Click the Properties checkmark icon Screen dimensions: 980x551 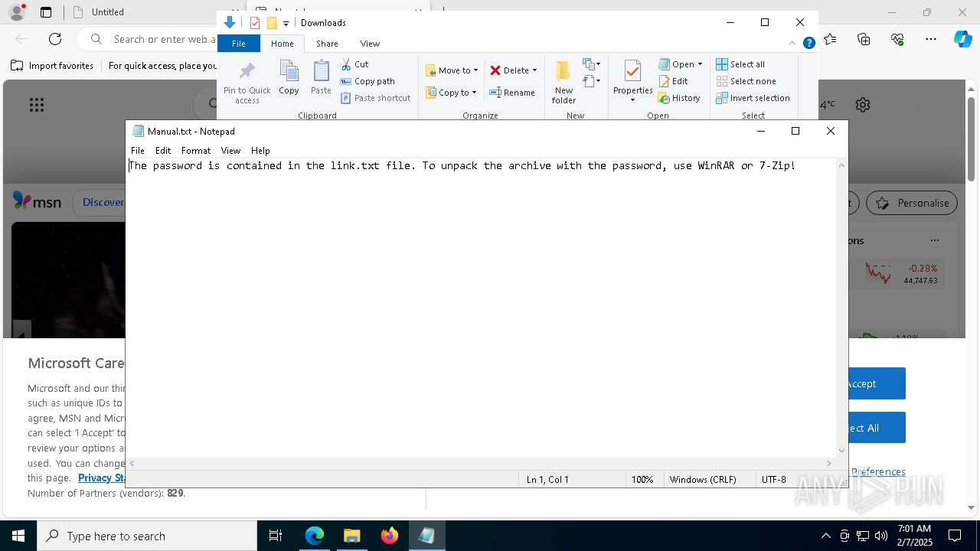coord(632,73)
